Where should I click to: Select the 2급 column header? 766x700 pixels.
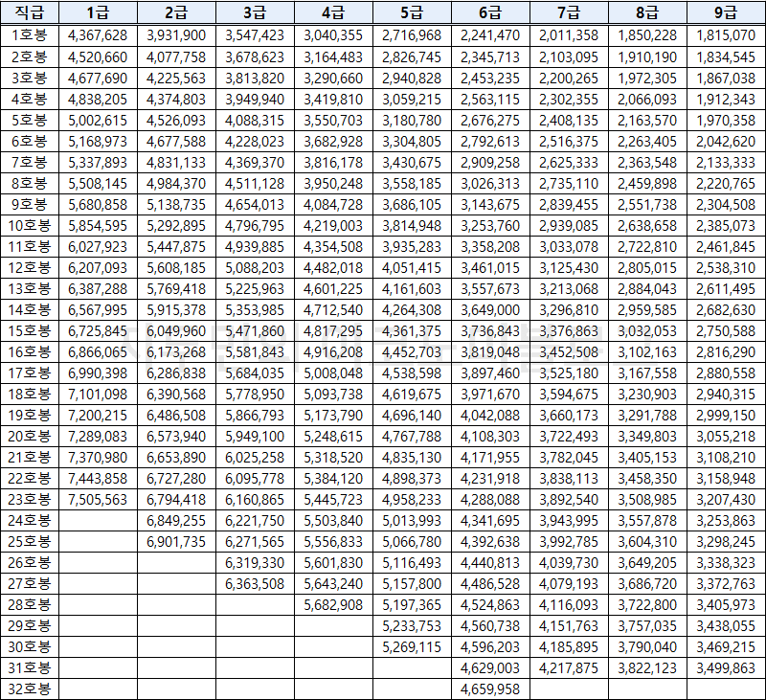click(176, 12)
